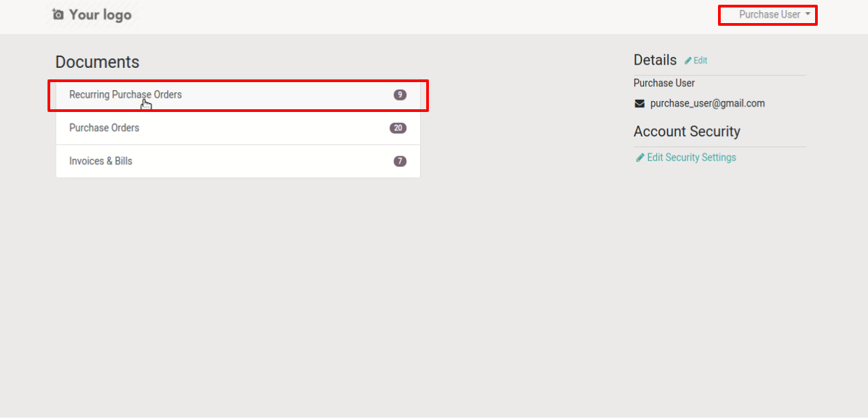Screen dimensions: 868x418
Task: Click the Account Security heading
Action: coord(687,132)
